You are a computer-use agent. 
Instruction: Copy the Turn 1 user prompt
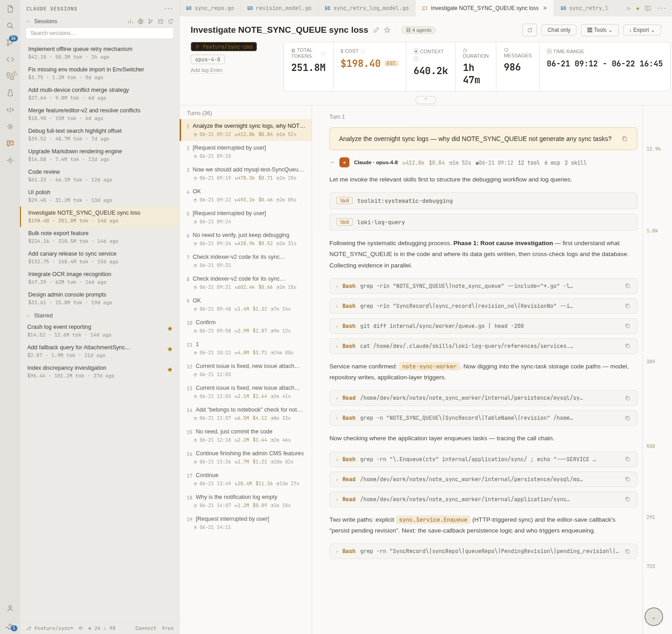coord(625,139)
